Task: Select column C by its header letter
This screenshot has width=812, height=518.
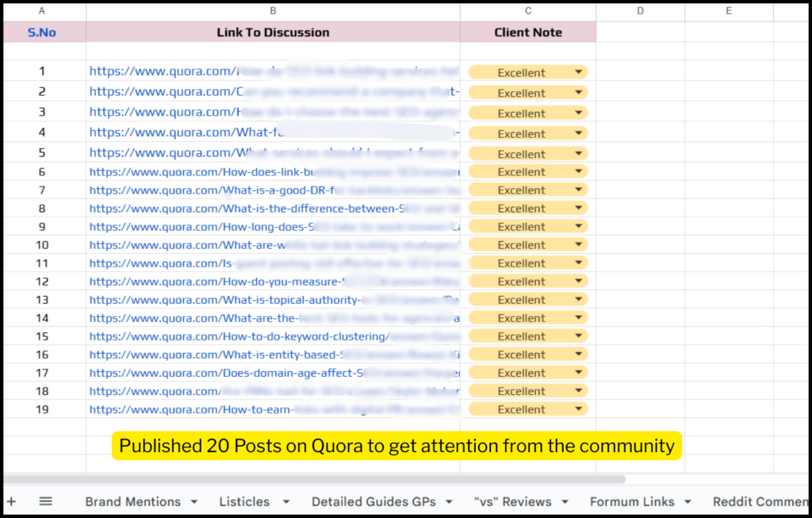Action: pos(528,11)
